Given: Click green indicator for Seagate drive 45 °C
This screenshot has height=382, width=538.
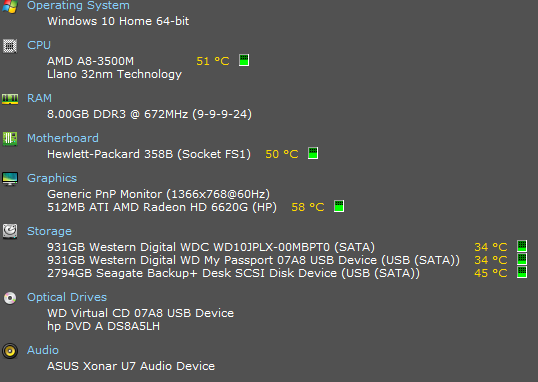Looking at the screenshot, I should click(522, 272).
